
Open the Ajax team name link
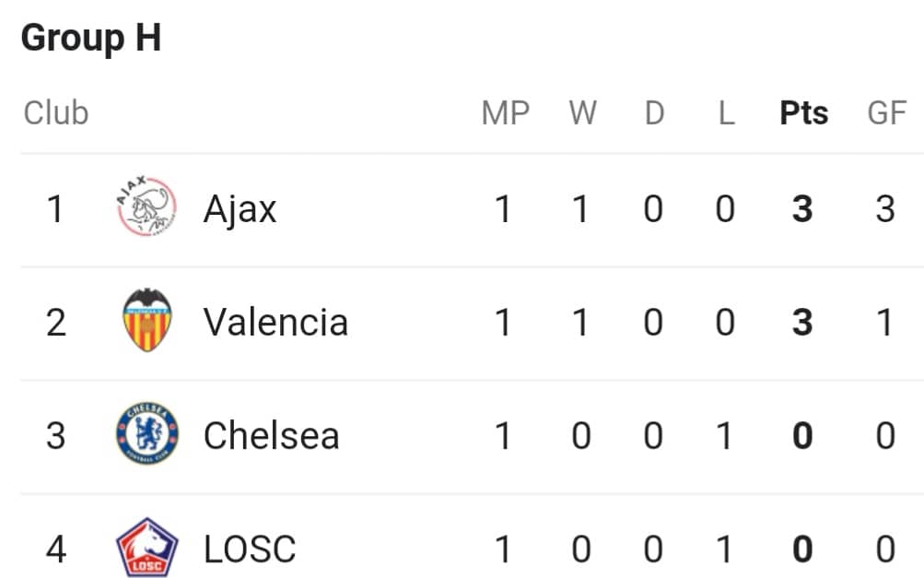coord(240,208)
